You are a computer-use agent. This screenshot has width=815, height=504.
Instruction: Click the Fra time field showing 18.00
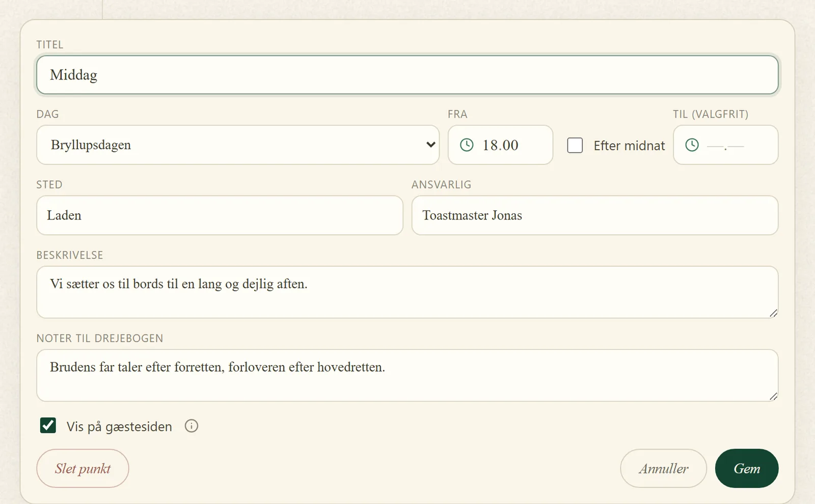point(500,145)
